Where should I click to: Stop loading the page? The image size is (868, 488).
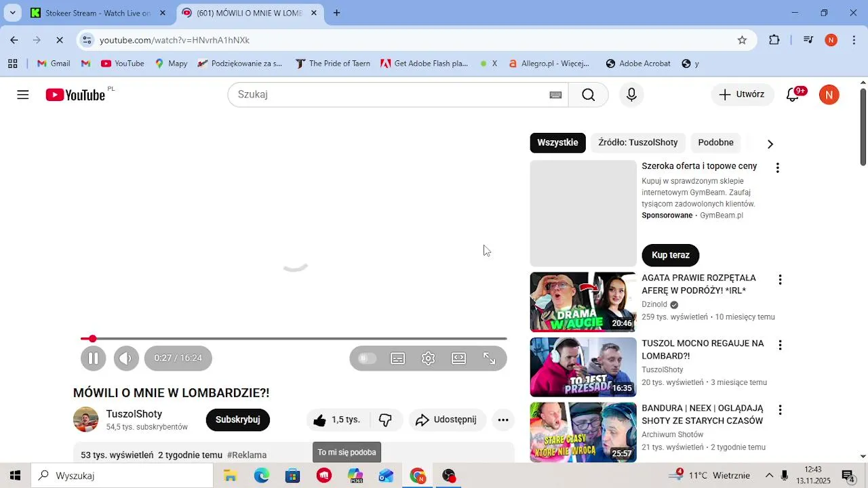(60, 41)
